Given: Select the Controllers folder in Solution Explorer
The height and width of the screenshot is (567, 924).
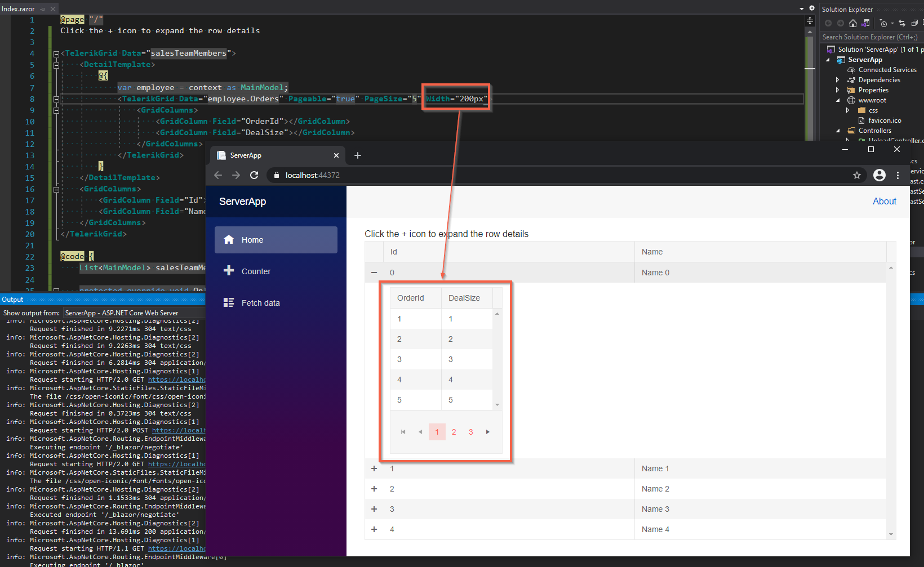Looking at the screenshot, I should tap(874, 131).
